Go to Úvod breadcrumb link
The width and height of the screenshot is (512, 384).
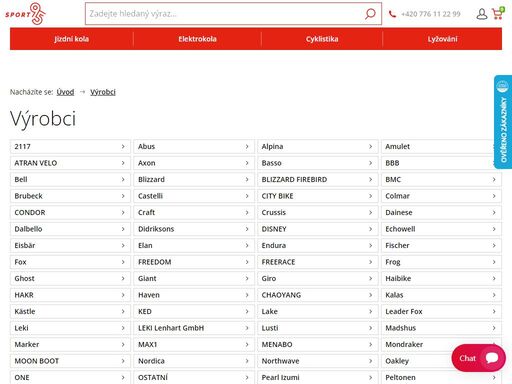tap(65, 92)
